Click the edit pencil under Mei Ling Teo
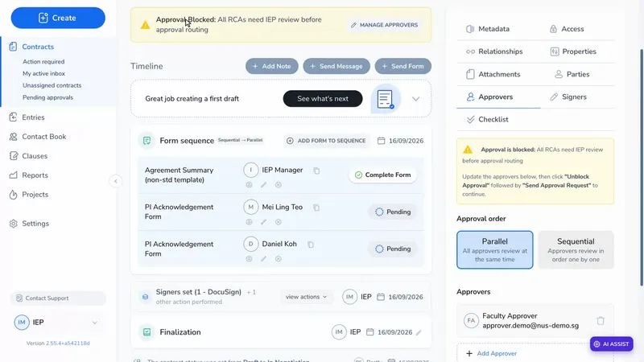 (x=264, y=222)
